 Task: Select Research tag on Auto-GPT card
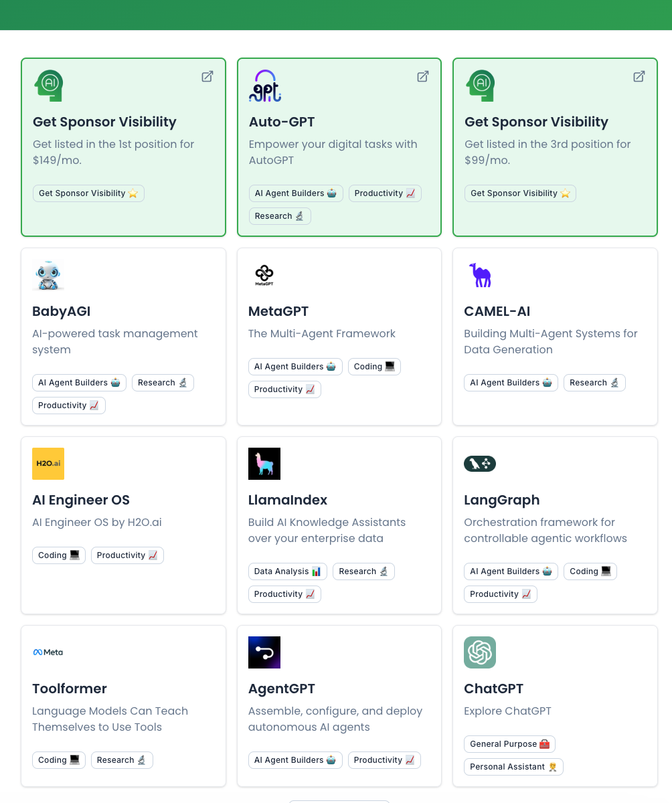[x=280, y=216]
